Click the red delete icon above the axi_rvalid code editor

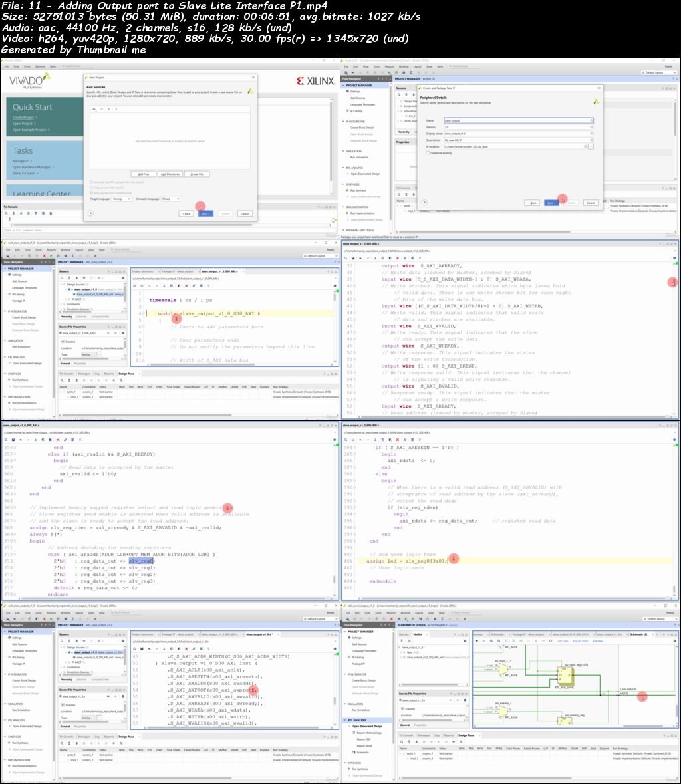point(57,440)
